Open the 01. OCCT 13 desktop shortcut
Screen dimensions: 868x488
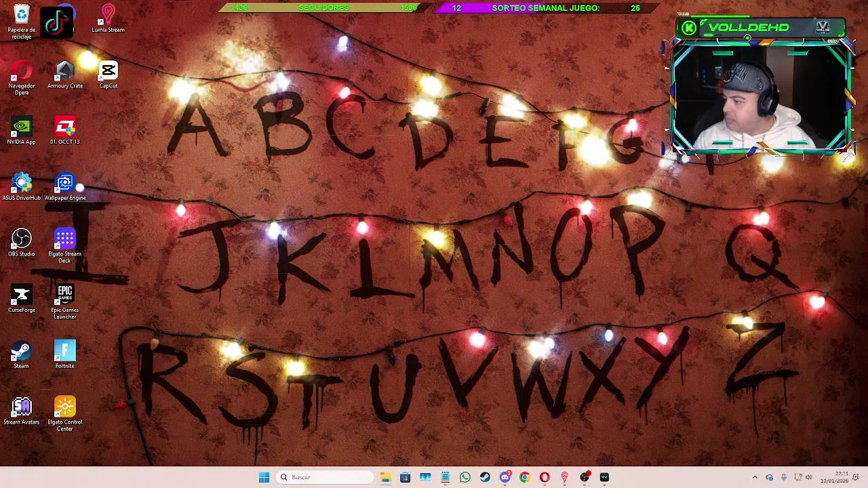click(x=65, y=131)
